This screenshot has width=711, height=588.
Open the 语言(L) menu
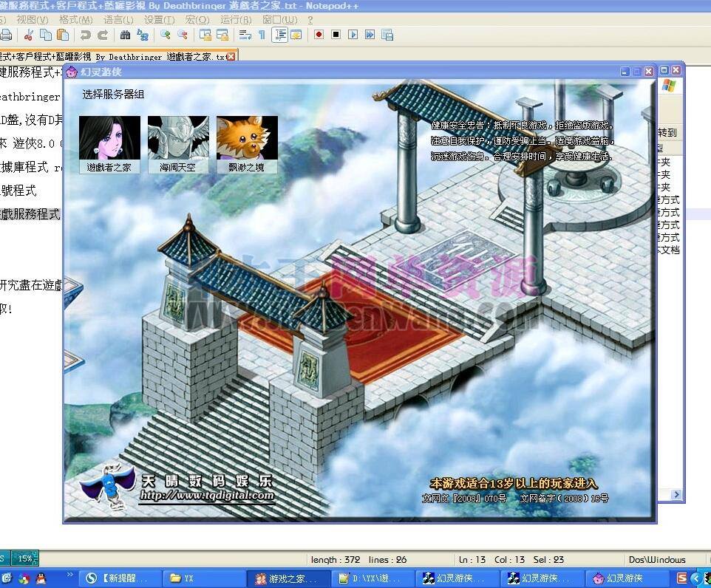118,20
